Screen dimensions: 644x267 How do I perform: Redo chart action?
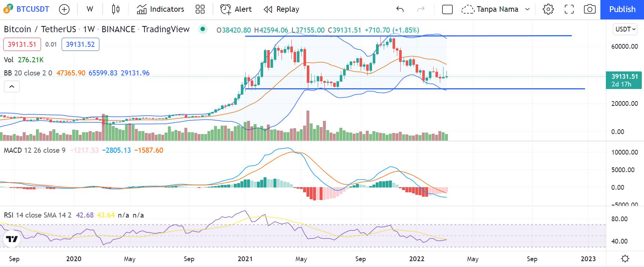pyautogui.click(x=421, y=9)
